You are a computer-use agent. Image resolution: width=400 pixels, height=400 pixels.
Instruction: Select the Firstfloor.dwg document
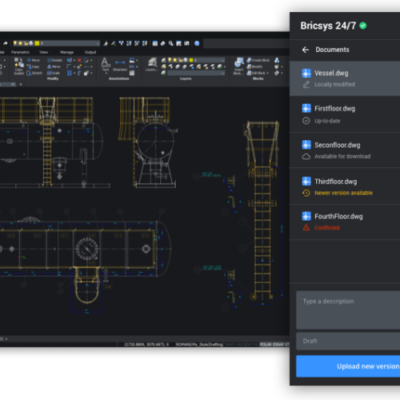pyautogui.click(x=345, y=114)
